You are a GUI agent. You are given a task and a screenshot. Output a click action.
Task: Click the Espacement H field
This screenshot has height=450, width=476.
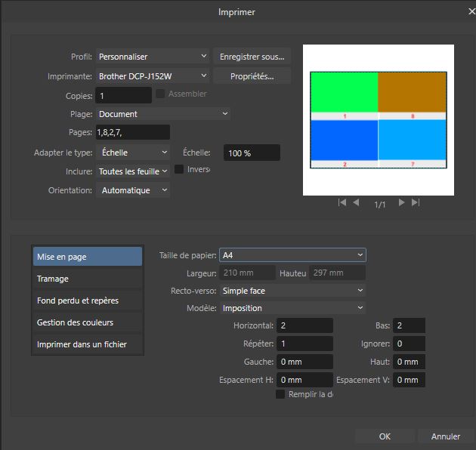[304, 380]
